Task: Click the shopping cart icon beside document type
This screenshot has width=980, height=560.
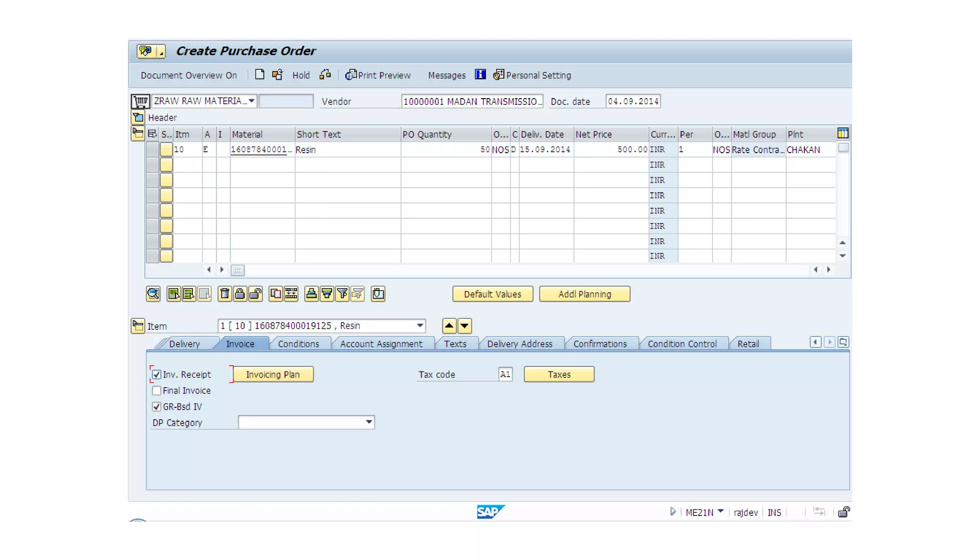Action: click(x=140, y=101)
